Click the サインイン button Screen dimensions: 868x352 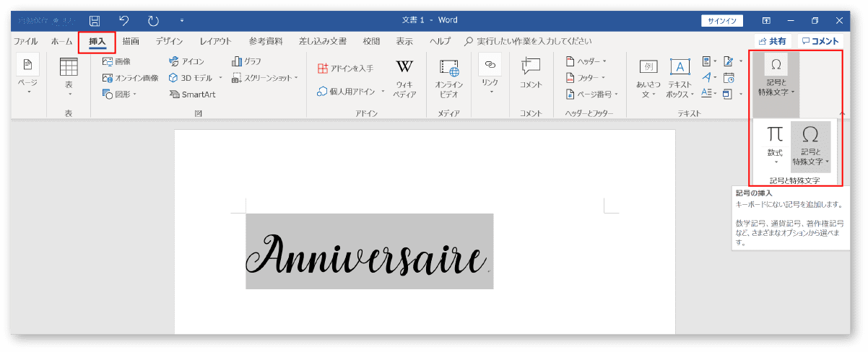[722, 21]
